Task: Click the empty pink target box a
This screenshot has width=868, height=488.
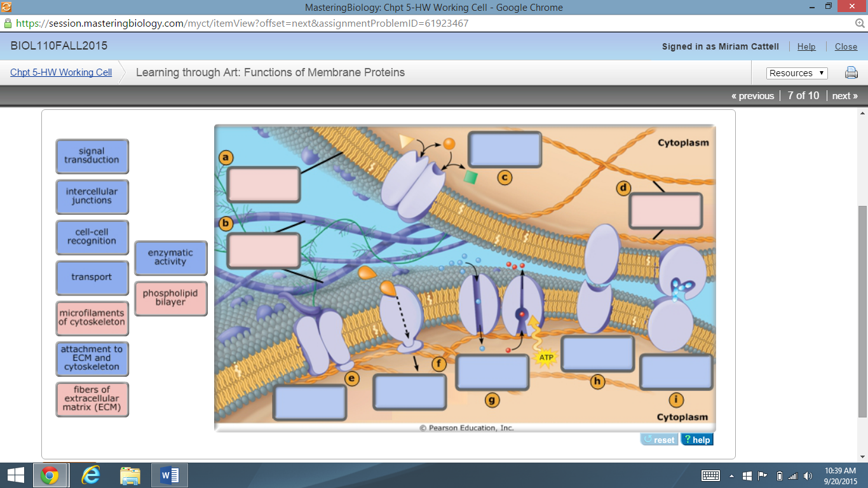Action: point(264,185)
